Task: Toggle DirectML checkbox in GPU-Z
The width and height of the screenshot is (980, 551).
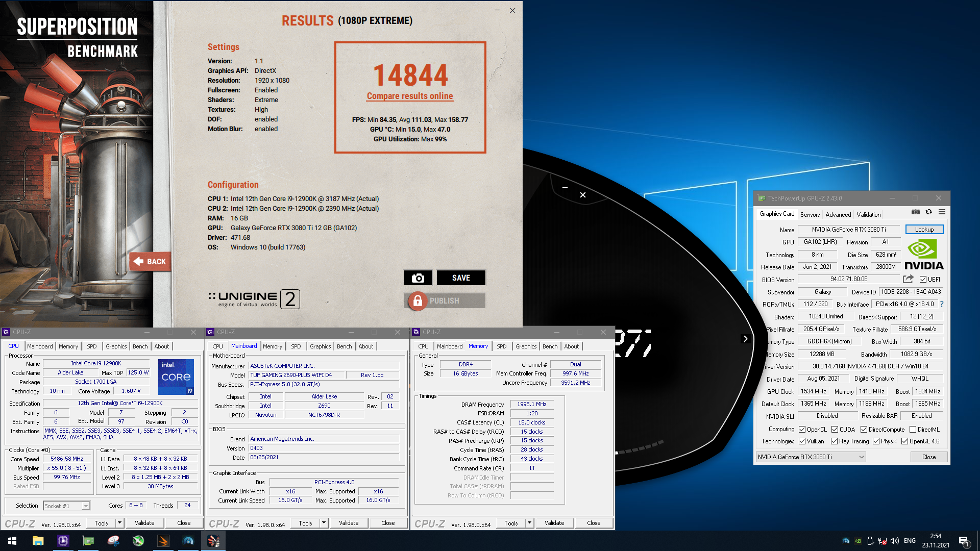Action: click(913, 430)
